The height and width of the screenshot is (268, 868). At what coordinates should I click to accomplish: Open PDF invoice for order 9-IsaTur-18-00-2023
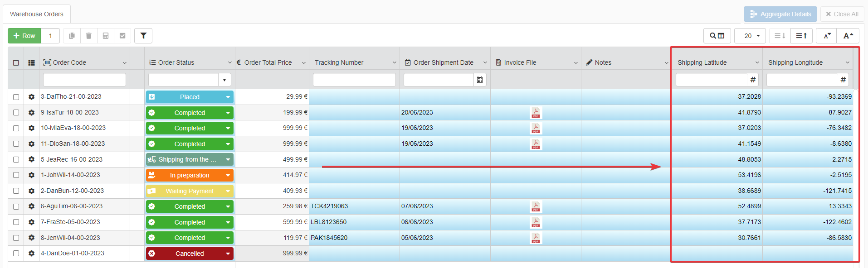536,113
